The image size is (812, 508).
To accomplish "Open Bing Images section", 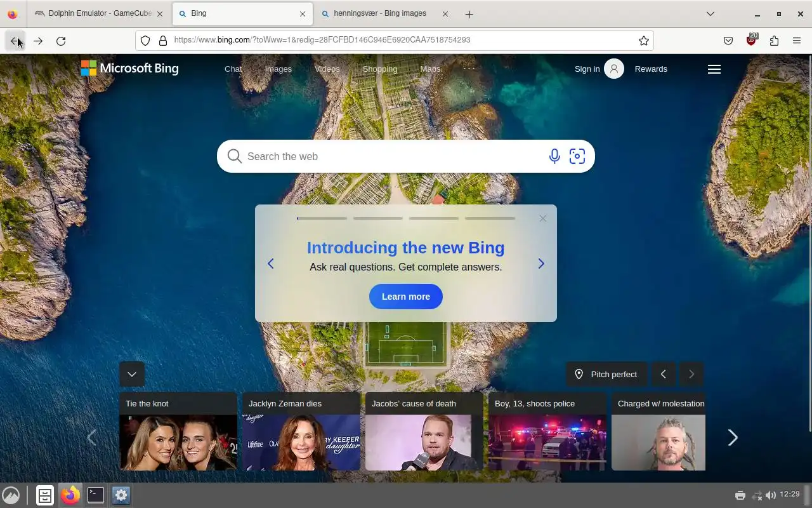I will (x=278, y=69).
